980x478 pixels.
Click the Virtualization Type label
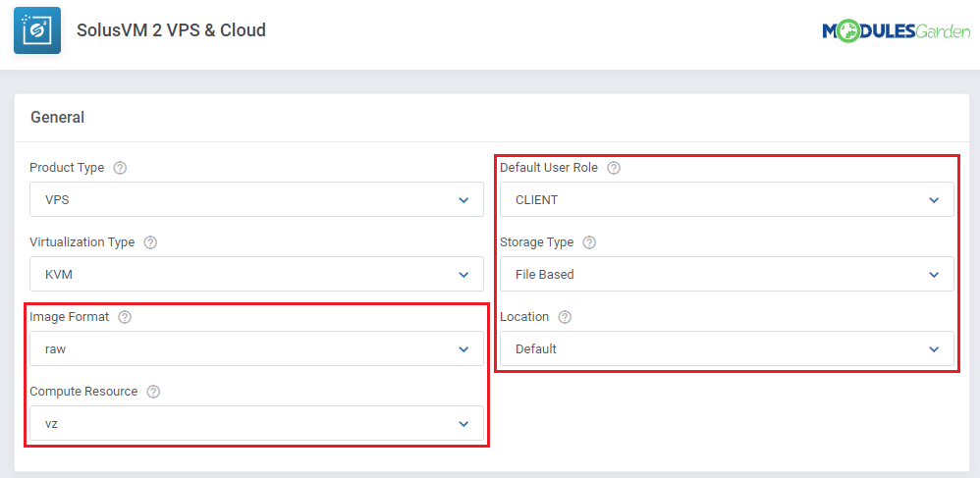pos(82,242)
